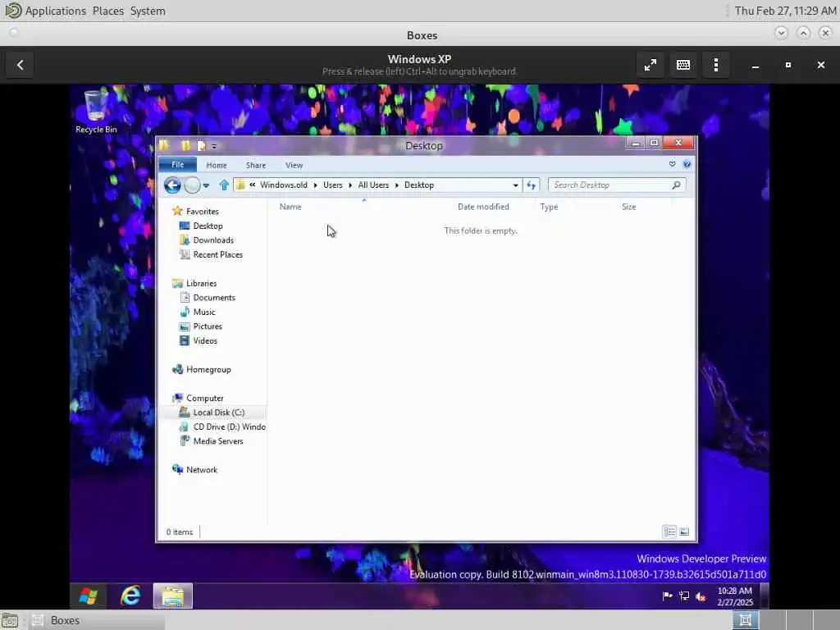
Task: Expand the chevron after All Users breadcrumb
Action: [x=397, y=185]
